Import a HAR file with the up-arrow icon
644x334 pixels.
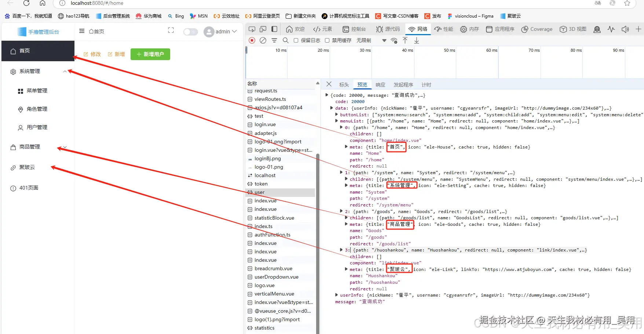coord(405,40)
